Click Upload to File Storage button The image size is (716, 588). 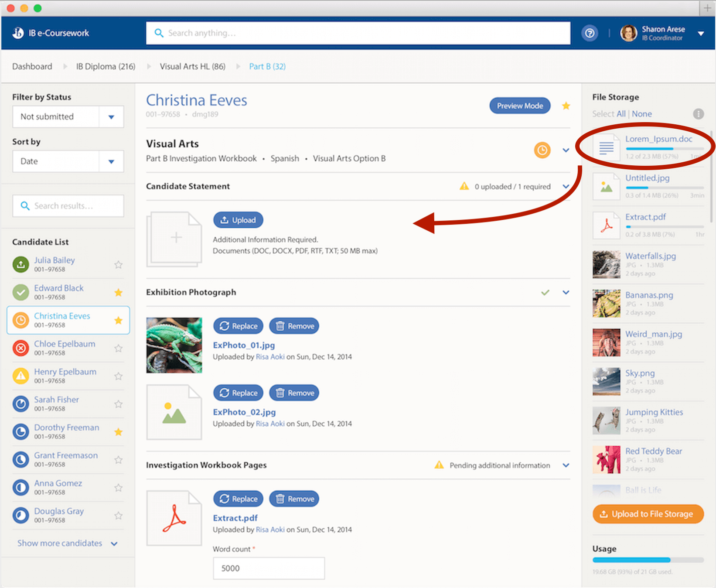coord(648,514)
